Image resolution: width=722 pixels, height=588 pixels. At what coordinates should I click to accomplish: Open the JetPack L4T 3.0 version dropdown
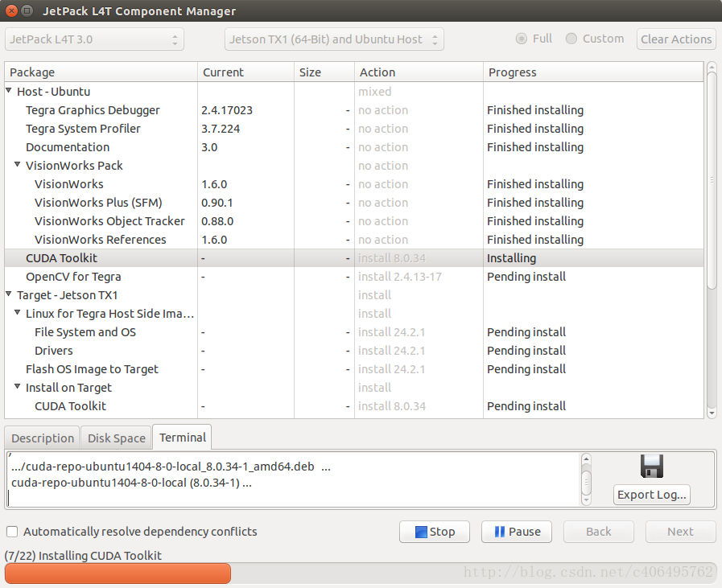94,39
